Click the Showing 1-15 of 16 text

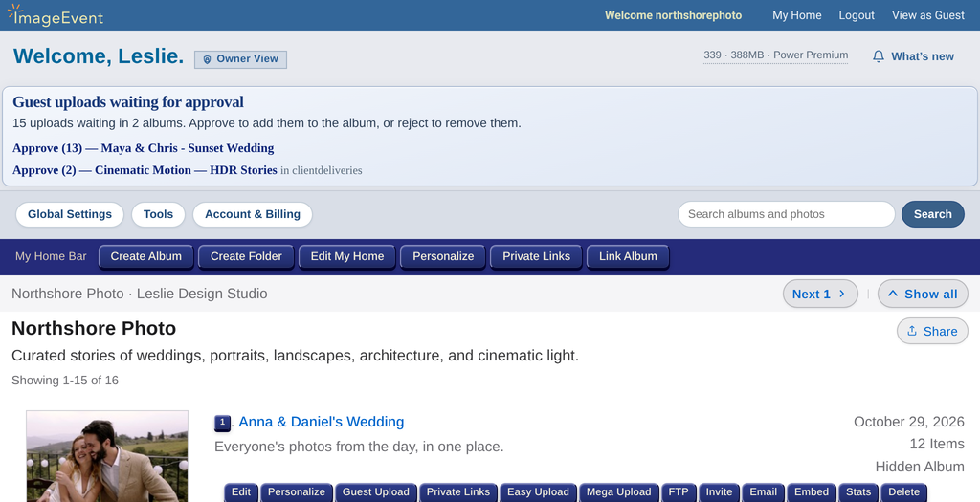(x=65, y=381)
